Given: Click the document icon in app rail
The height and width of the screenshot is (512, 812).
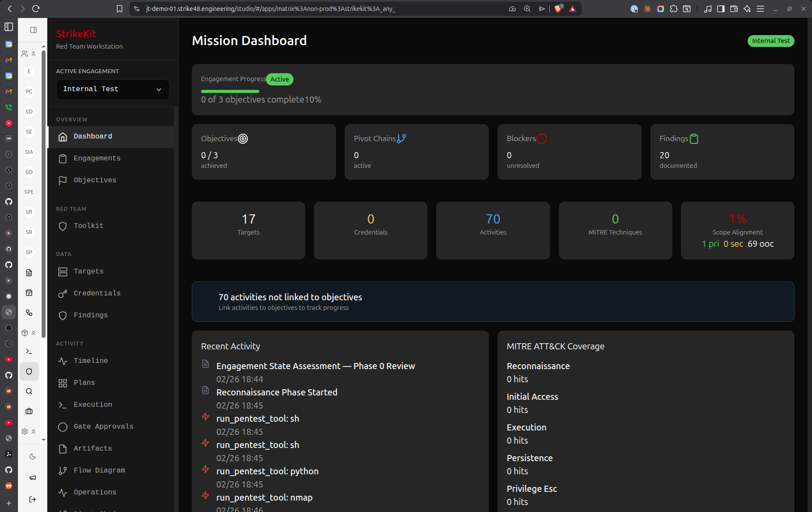Looking at the screenshot, I should [29, 273].
